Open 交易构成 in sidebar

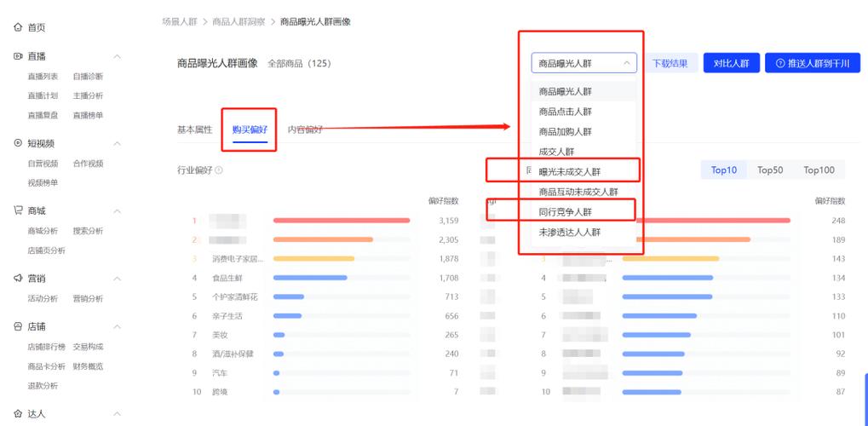(88, 347)
